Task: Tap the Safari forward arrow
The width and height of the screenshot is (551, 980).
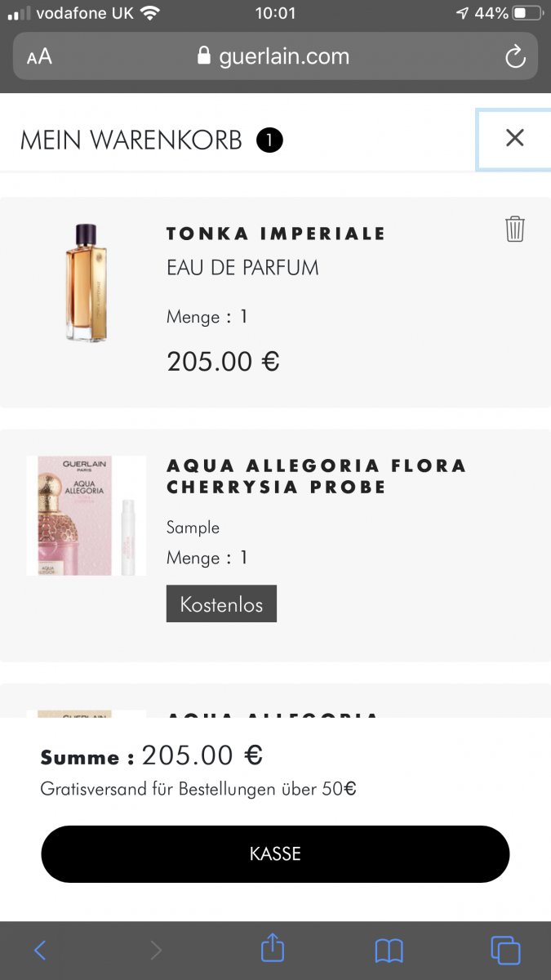Action: point(156,950)
